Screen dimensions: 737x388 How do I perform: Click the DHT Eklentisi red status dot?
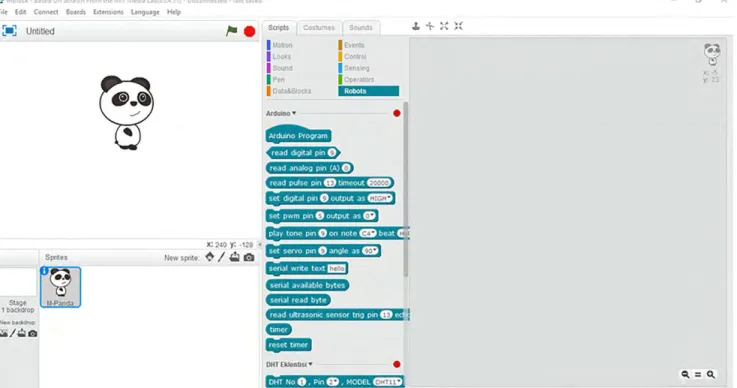(x=397, y=364)
